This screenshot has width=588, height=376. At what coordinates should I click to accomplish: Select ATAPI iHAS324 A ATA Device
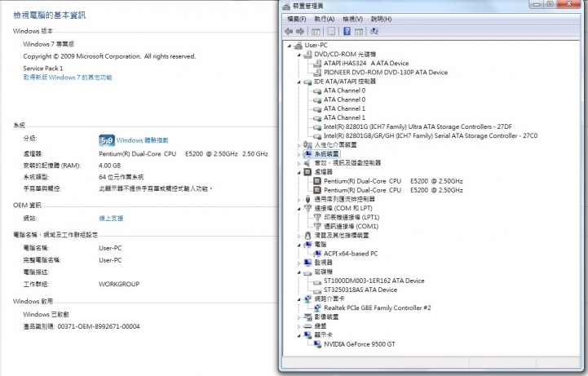click(x=366, y=64)
